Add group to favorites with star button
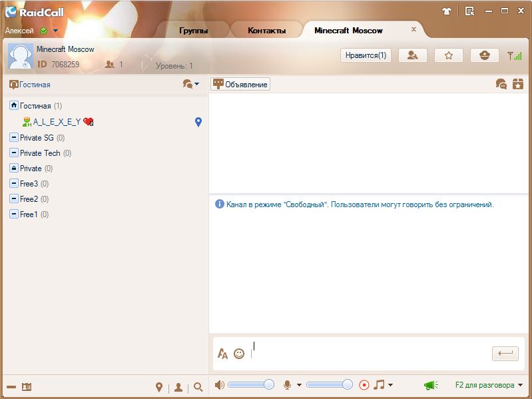 [x=448, y=55]
